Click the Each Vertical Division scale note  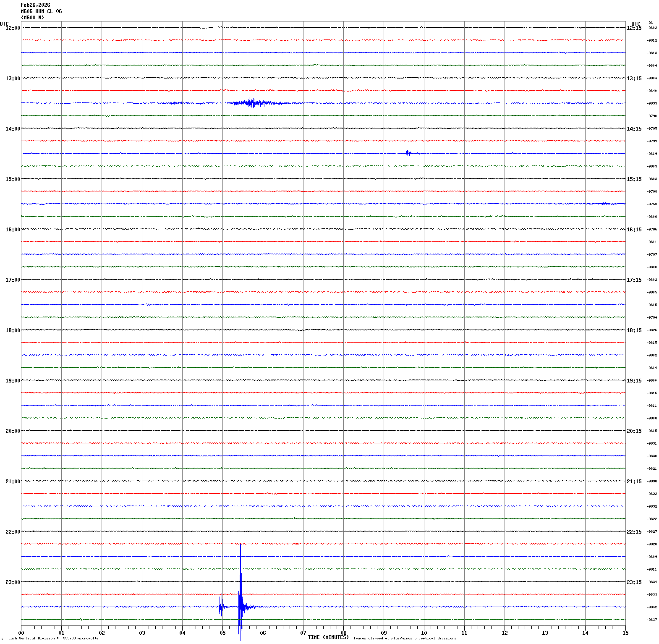click(53, 639)
